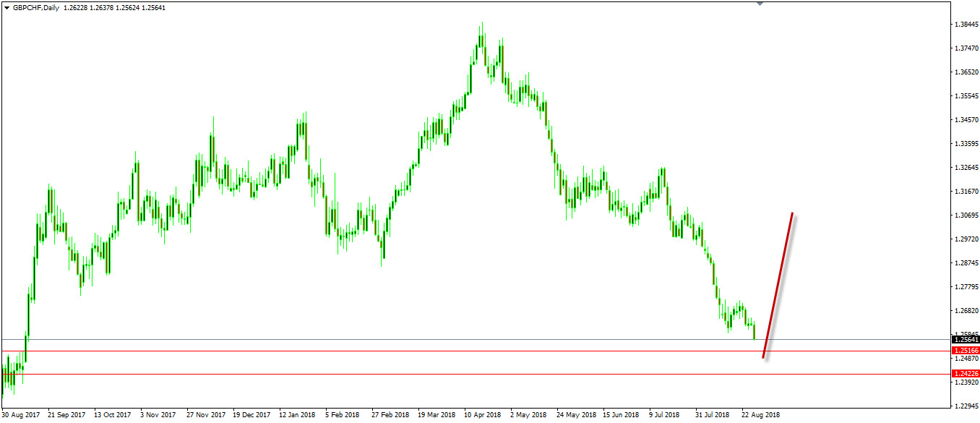Click price scale value 1.38445
Screen dimensions: 980x423
coord(966,25)
